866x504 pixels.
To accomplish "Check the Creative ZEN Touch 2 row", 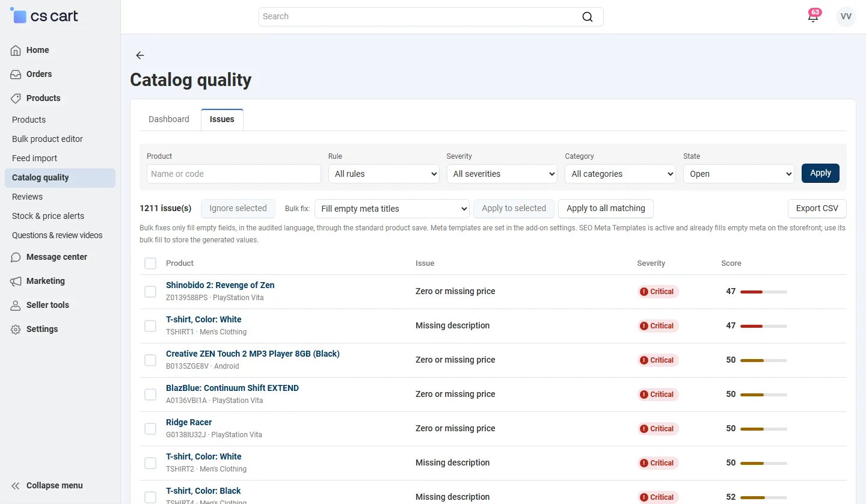I will (x=150, y=360).
